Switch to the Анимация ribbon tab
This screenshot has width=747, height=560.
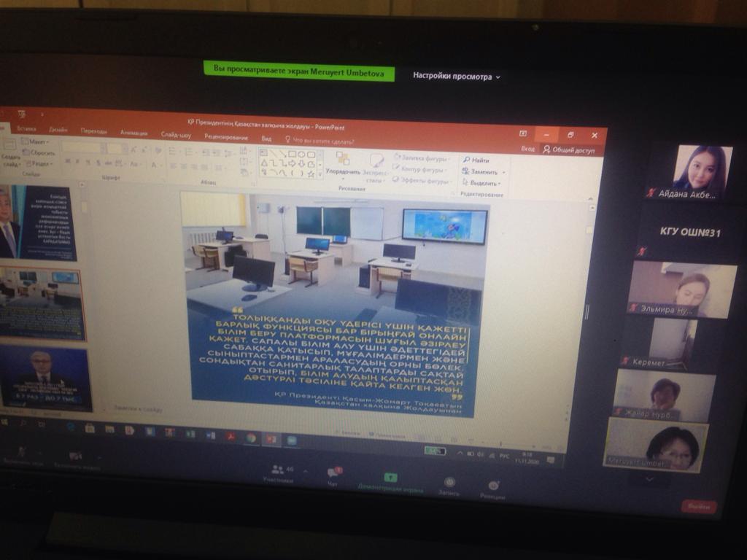tap(133, 133)
